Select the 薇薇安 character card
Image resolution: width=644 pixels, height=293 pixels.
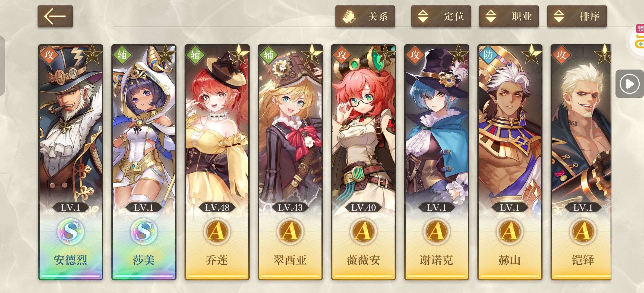point(363,162)
